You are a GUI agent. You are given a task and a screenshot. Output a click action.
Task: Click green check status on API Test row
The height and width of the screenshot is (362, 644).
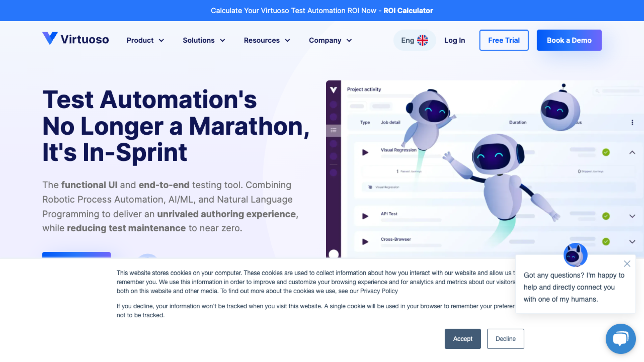pyautogui.click(x=606, y=216)
